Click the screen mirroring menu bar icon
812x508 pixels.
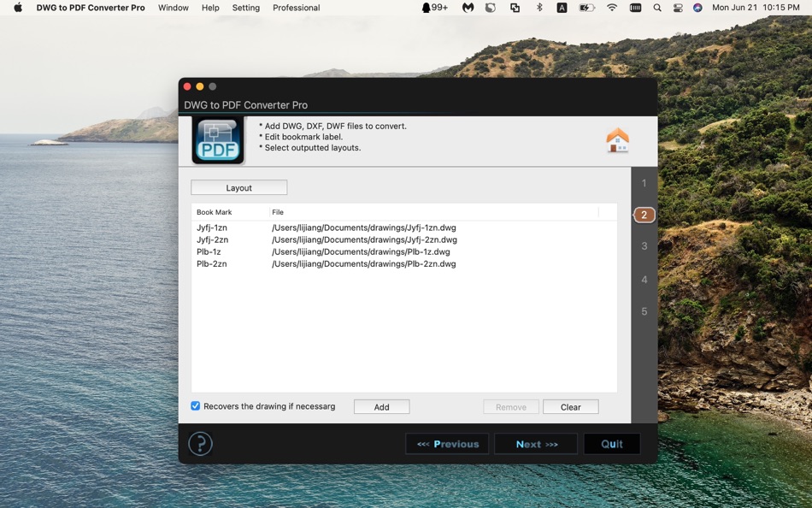tap(515, 7)
